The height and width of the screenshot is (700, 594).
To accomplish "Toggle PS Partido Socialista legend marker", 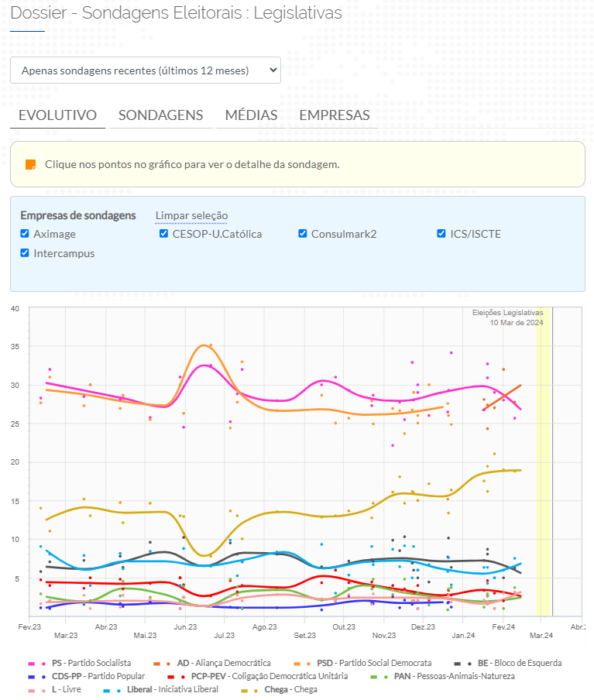I will tap(37, 664).
